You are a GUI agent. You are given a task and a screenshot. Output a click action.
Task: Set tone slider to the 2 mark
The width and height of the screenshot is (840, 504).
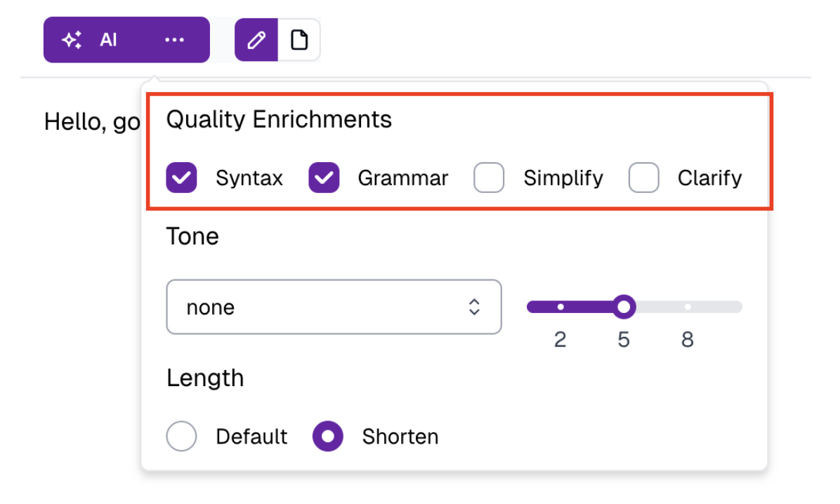pos(560,307)
